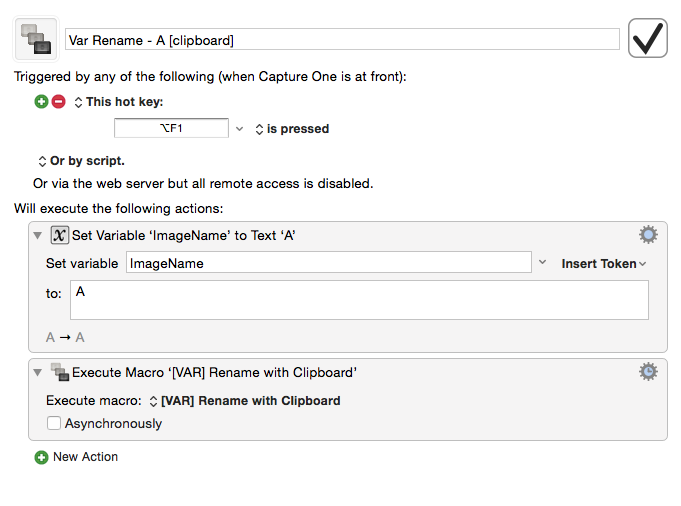
Task: Enable the Asynchronously checkbox
Action: (54, 423)
